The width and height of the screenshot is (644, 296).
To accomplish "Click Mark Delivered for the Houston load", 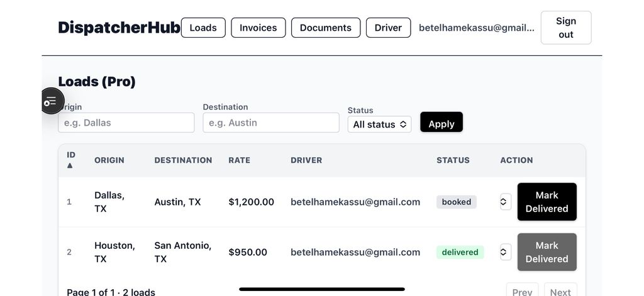I will tap(547, 252).
